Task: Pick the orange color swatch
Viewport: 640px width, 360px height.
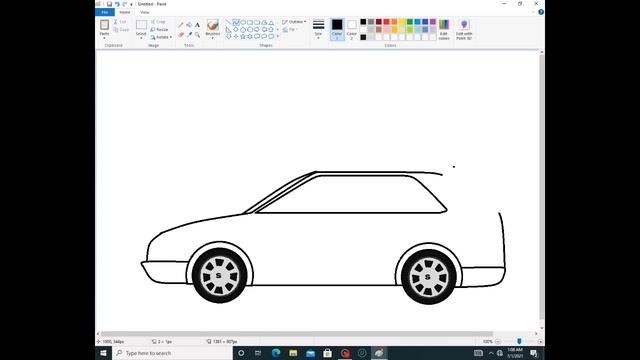Action: 394,22
